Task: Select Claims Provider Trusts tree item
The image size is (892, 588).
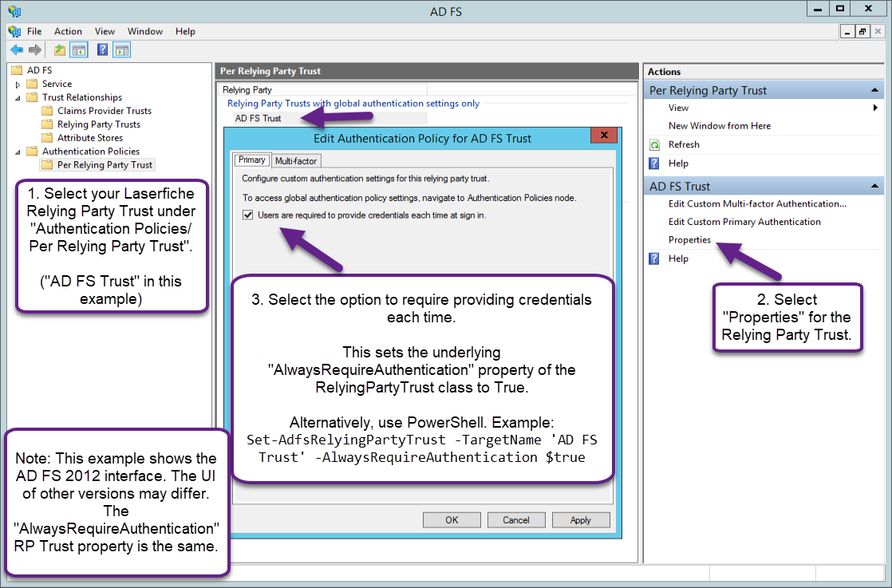Action: [104, 111]
